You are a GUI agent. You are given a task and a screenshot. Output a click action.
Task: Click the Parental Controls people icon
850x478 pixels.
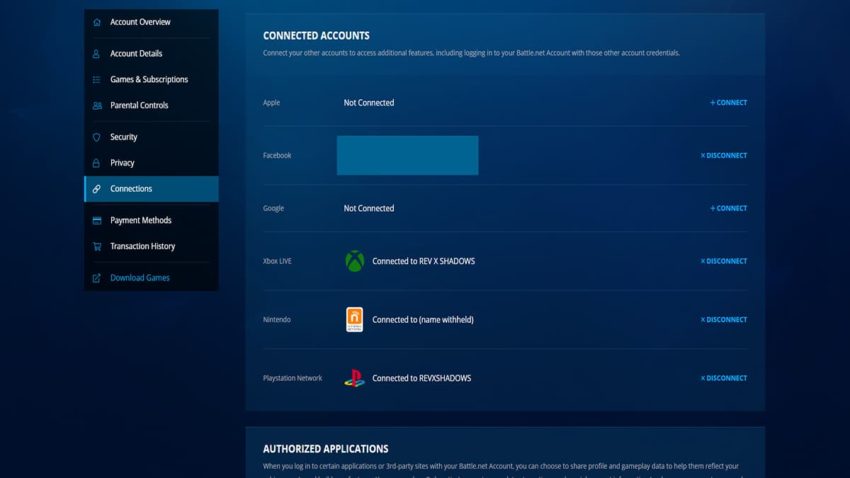pyautogui.click(x=96, y=106)
